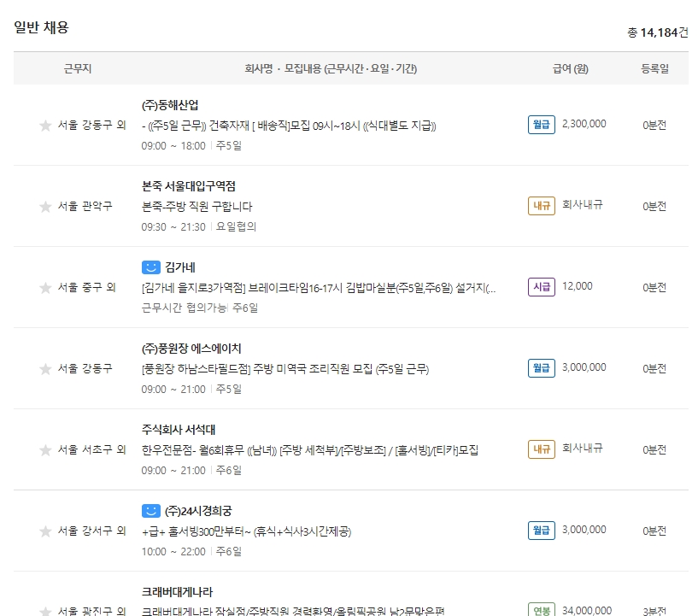Toggle favorite star for 주식회사 서석대

45,450
